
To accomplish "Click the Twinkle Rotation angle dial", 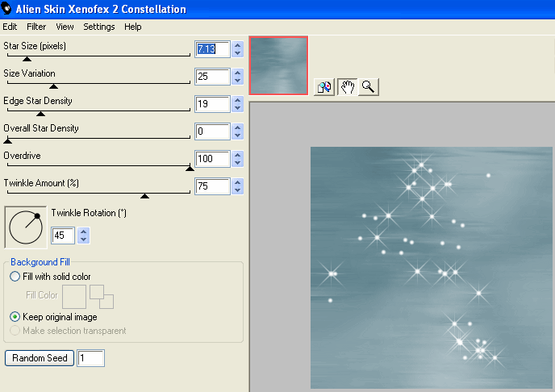I will [26, 227].
